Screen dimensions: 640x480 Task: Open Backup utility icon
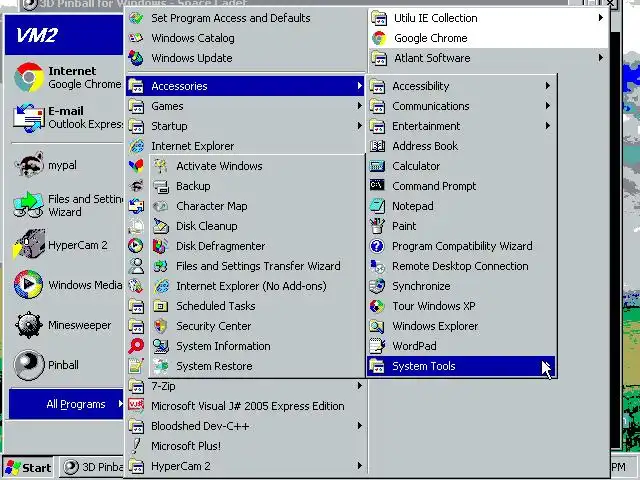click(x=161, y=186)
